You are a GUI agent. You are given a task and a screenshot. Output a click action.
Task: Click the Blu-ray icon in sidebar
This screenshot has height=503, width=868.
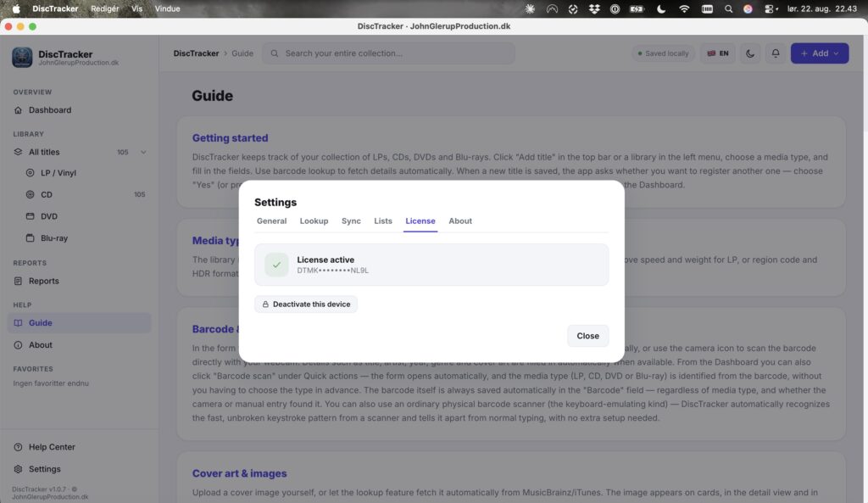30,238
